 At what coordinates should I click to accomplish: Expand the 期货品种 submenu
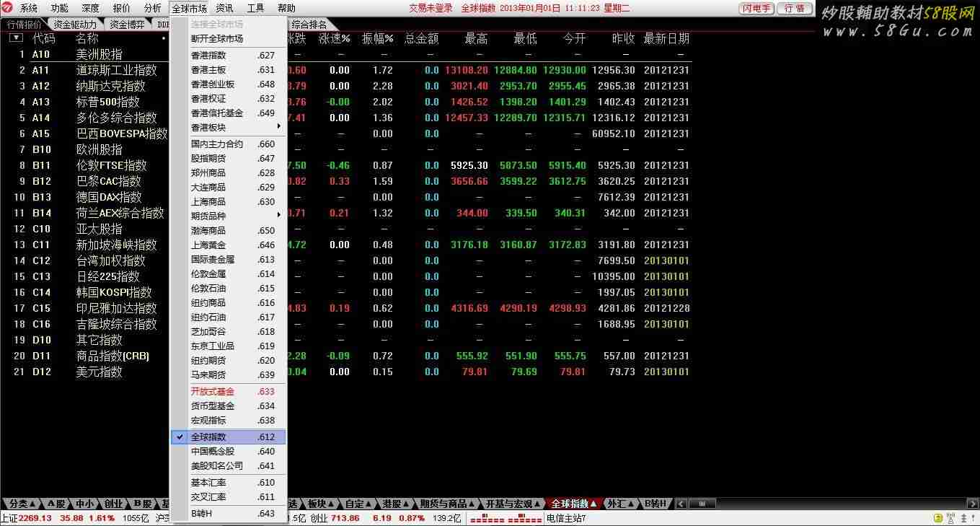[x=229, y=215]
